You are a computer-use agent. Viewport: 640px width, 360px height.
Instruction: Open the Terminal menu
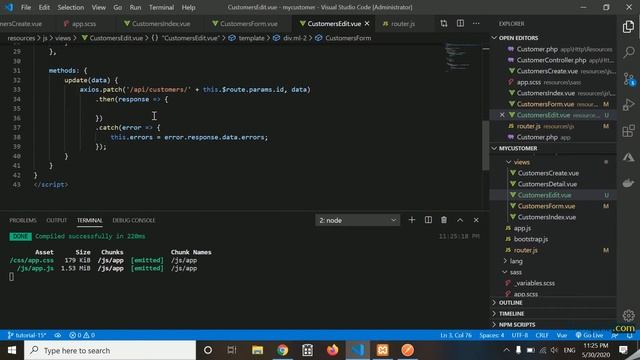click(x=161, y=7)
